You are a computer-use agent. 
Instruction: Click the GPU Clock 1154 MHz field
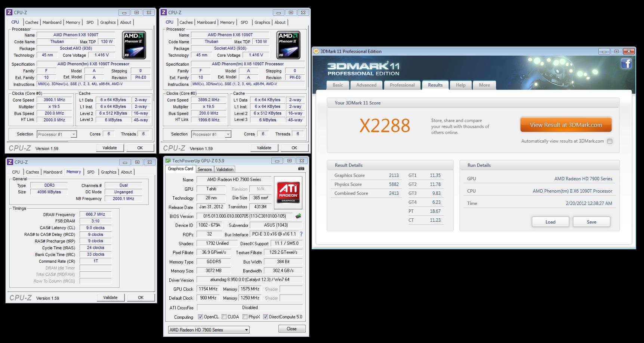point(208,289)
